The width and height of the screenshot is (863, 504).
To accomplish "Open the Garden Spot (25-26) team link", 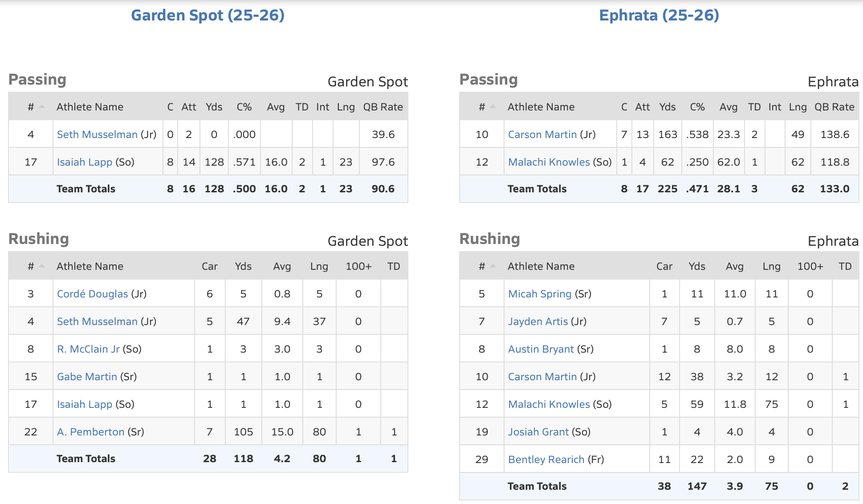I will point(208,15).
